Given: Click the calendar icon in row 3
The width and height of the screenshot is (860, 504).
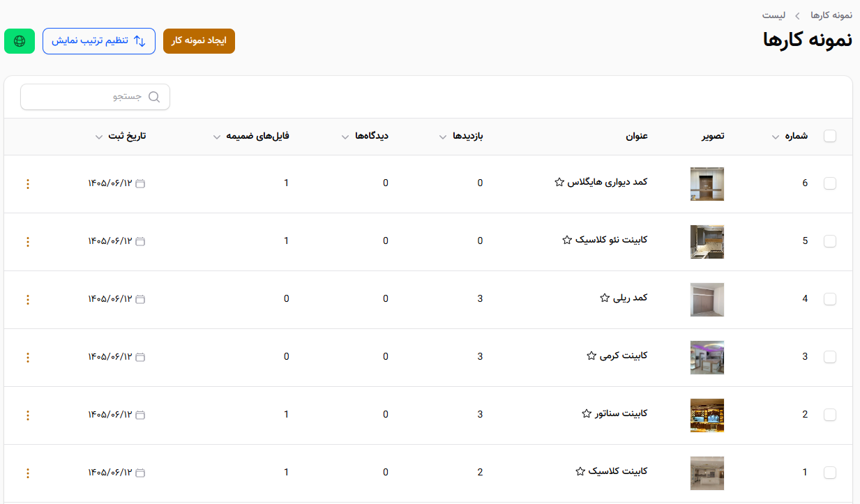Looking at the screenshot, I should click(140, 357).
